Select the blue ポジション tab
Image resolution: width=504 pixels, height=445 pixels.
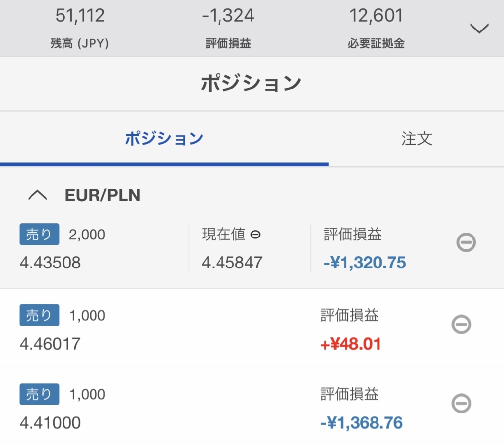pyautogui.click(x=164, y=138)
